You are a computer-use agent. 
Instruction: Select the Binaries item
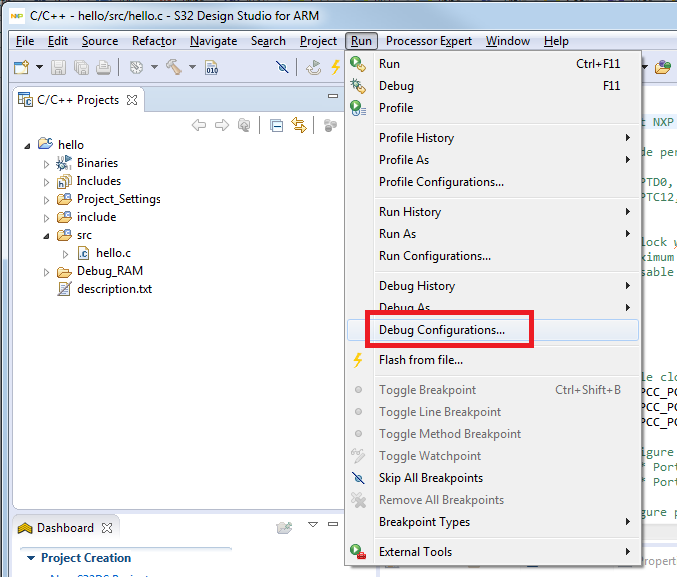[97, 163]
